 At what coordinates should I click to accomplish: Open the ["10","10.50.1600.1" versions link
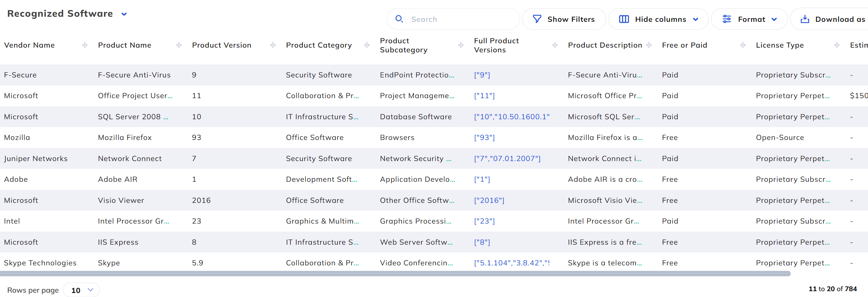point(512,117)
